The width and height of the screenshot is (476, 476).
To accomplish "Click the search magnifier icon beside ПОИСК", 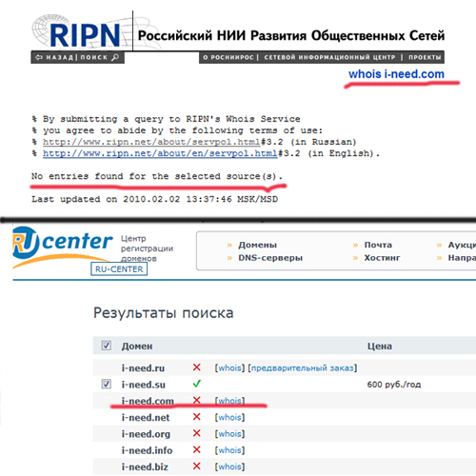I will pyautogui.click(x=115, y=57).
